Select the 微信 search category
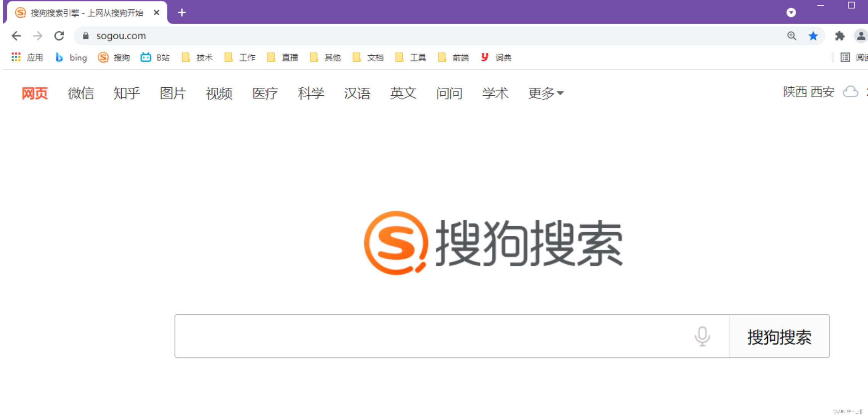This screenshot has height=418, width=868. coord(80,93)
